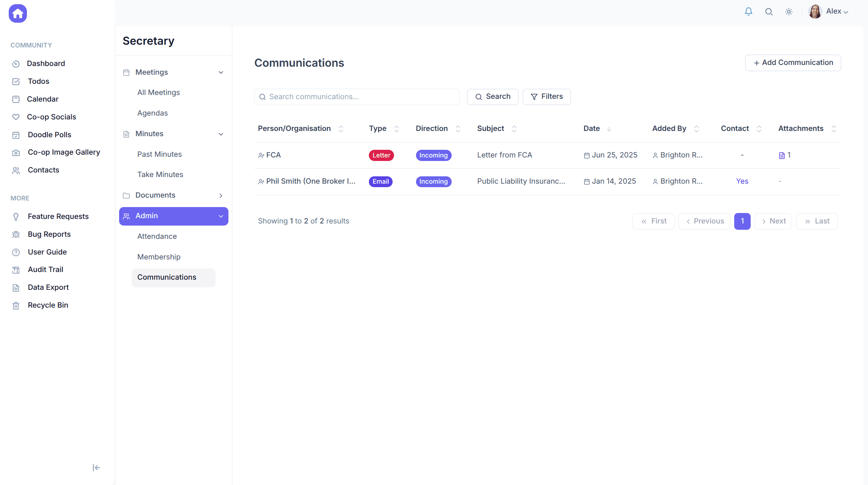868x485 pixels.
Task: Click the Add Communication button
Action: tap(793, 63)
